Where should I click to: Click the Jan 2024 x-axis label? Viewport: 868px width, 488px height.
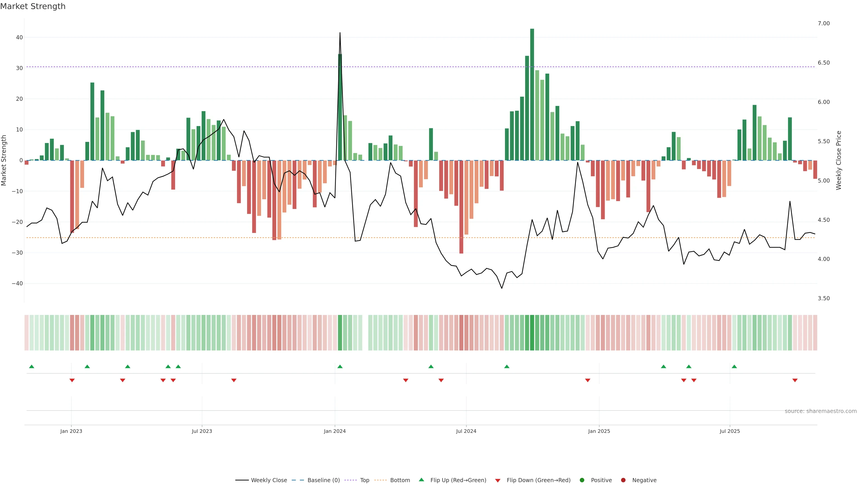click(x=335, y=431)
